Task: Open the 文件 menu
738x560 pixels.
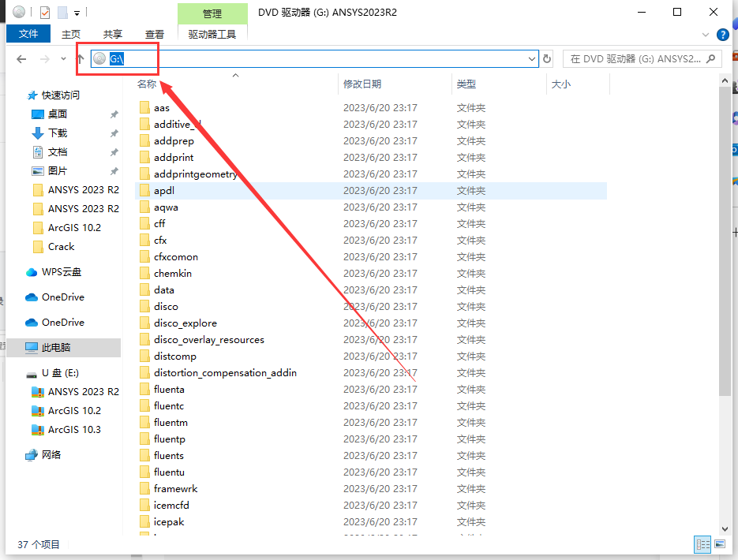Action: click(28, 34)
